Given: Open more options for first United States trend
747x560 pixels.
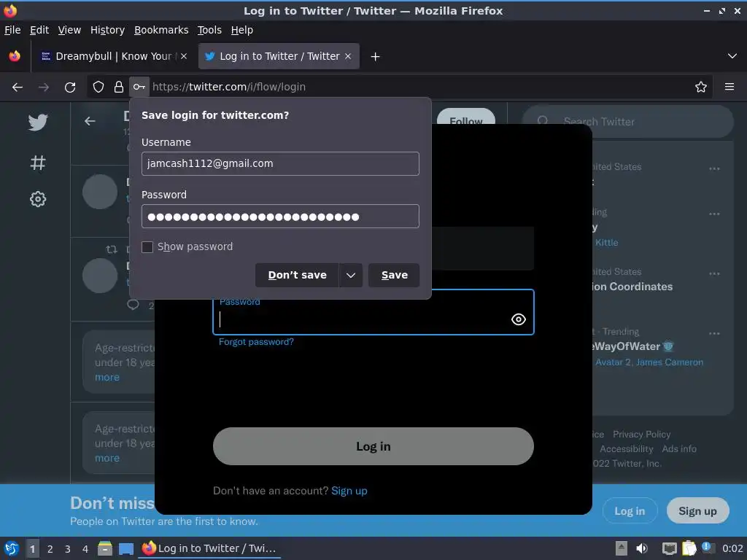Looking at the screenshot, I should 714,168.
